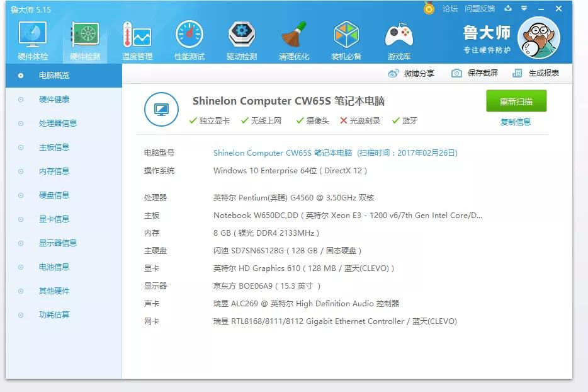Screen dimensions: 588x392
Task: Click the 重新扫描 rescan button
Action: (516, 101)
